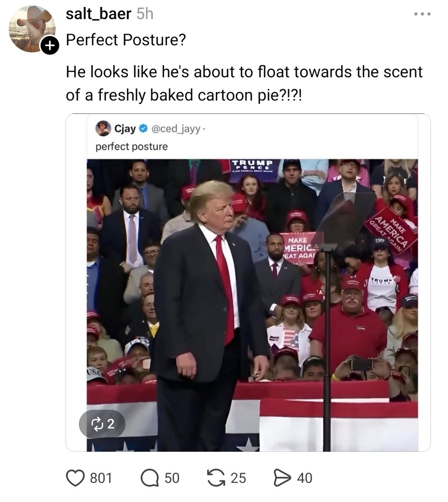Tap the repost badge showing 2 on image
The image size is (448, 502).
102,424
